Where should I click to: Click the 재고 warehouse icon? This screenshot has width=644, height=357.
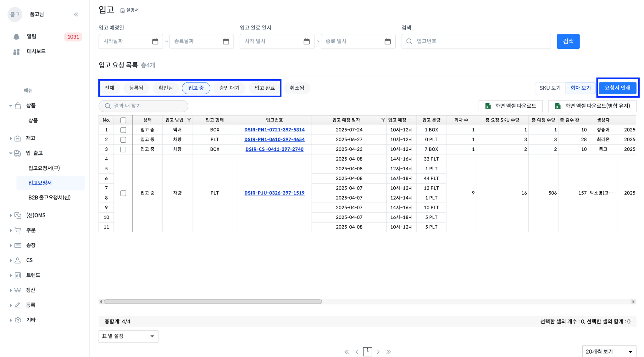[18, 138]
